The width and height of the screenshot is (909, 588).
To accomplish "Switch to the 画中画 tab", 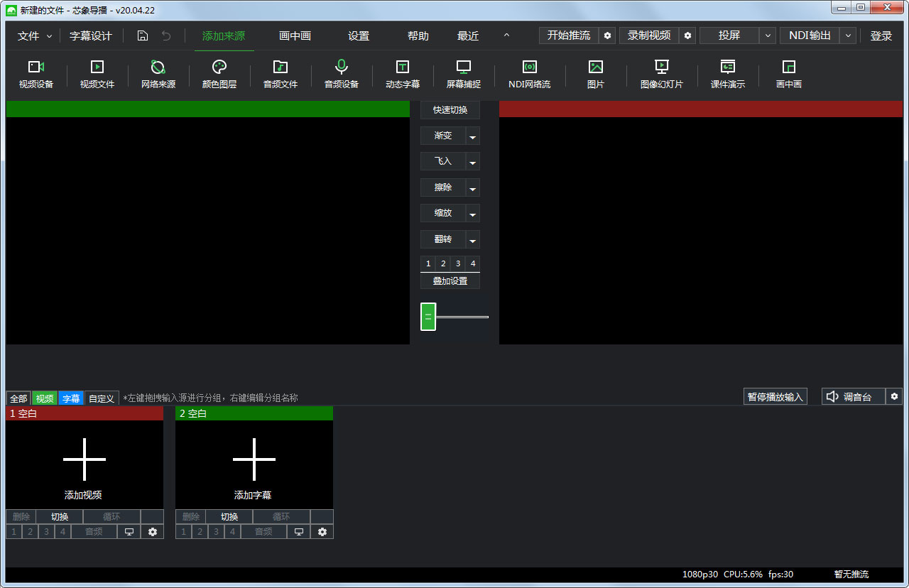I will [295, 36].
